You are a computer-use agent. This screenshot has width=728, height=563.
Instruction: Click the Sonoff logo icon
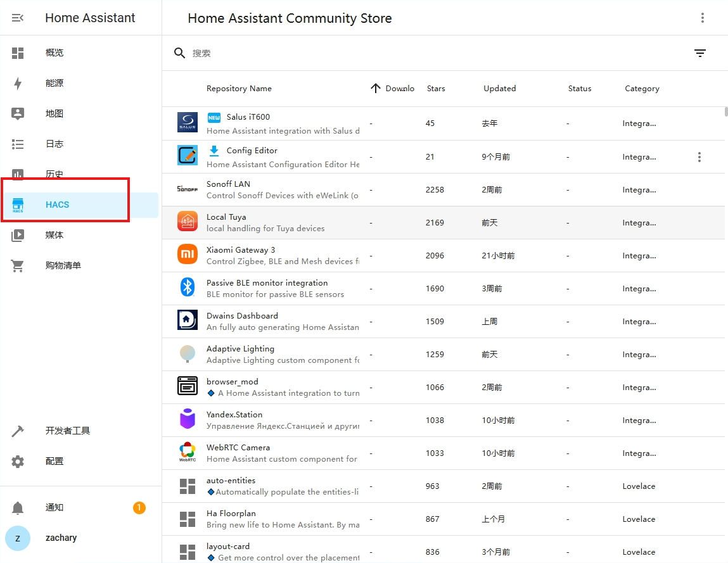[188, 189]
